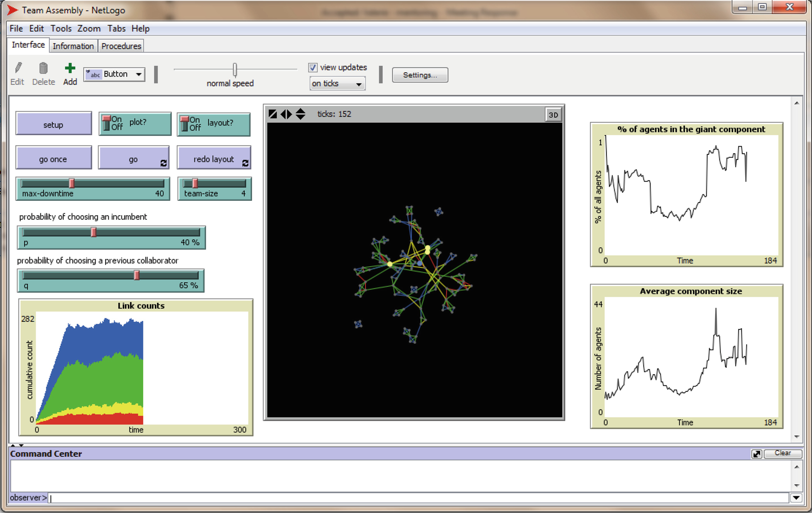Click the green Add plus icon
812x513 pixels.
click(x=70, y=68)
